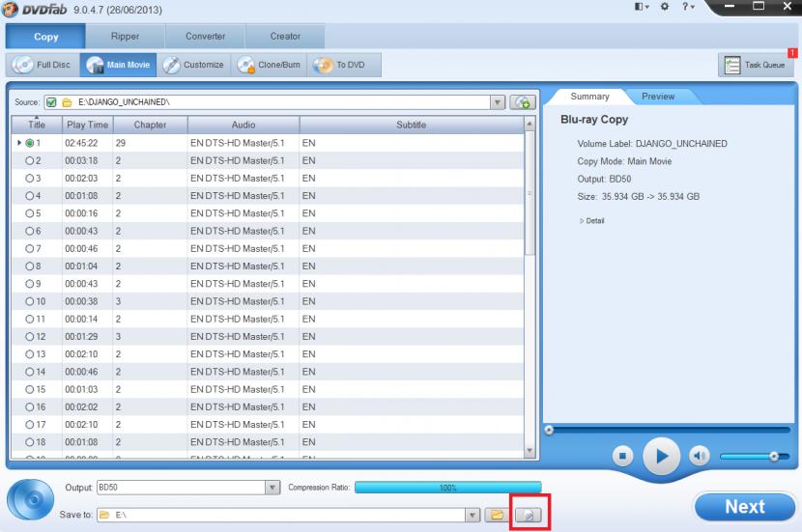Select title 13 radio button
The image size is (802, 532).
coord(30,354)
